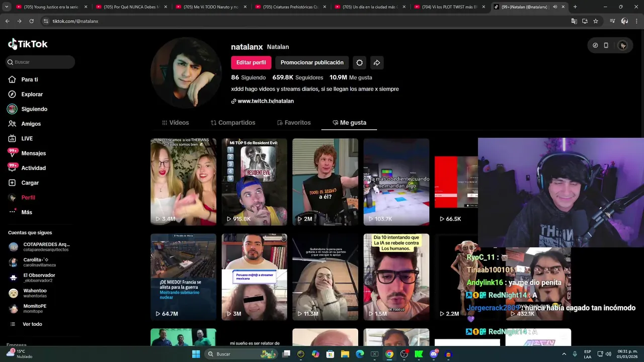Click the share profile arrow icon
The image size is (644, 362).
click(376, 62)
